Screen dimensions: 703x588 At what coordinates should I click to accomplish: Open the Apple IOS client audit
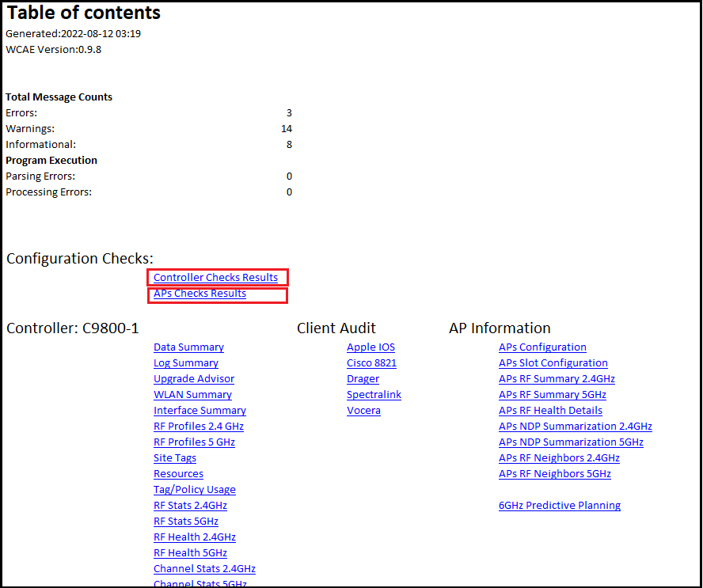click(x=370, y=347)
